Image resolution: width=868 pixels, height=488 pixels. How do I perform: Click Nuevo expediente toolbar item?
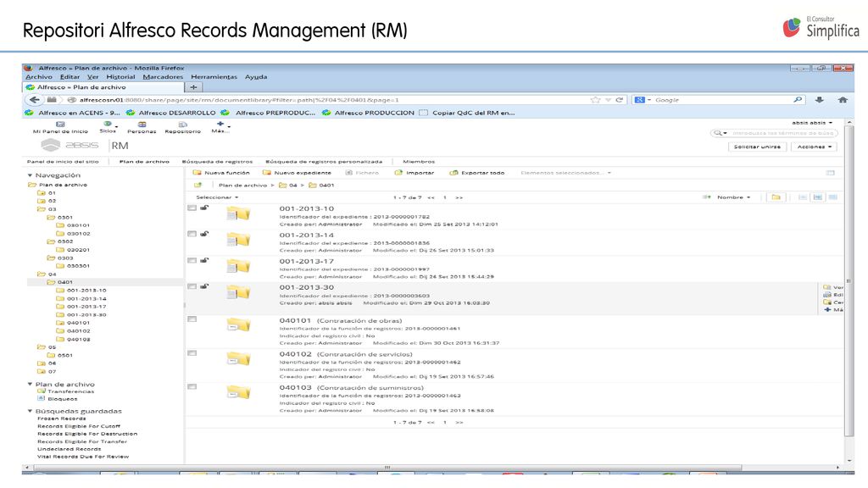[x=297, y=173]
